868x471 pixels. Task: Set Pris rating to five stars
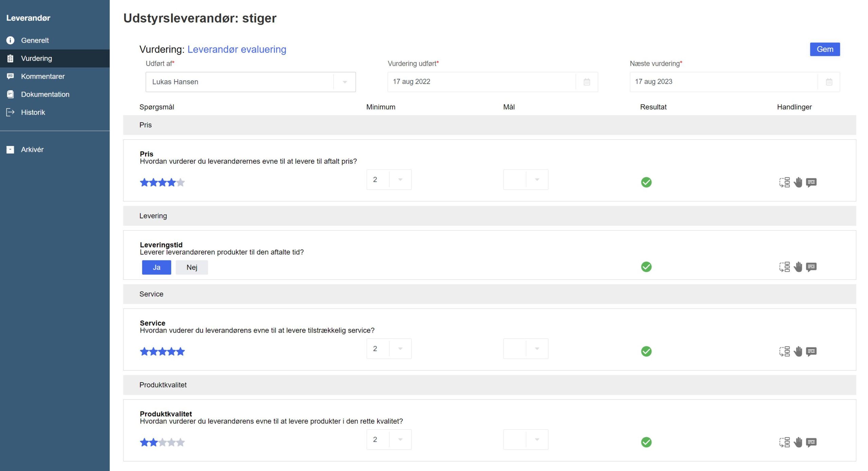click(x=181, y=182)
